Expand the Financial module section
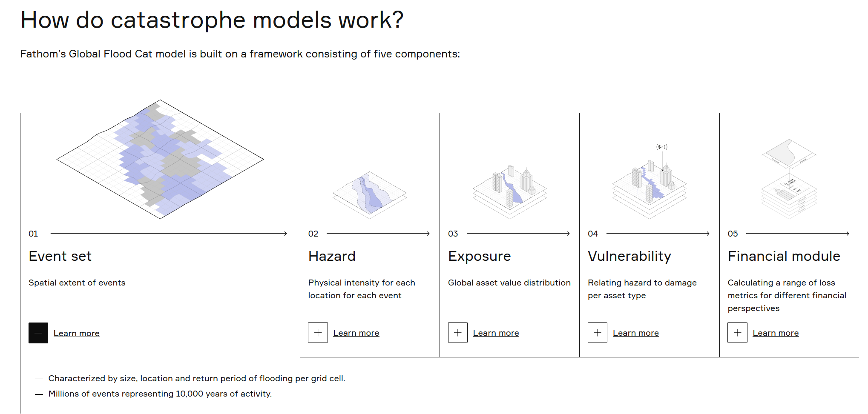Viewport: 868px width, 414px height. coord(737,332)
